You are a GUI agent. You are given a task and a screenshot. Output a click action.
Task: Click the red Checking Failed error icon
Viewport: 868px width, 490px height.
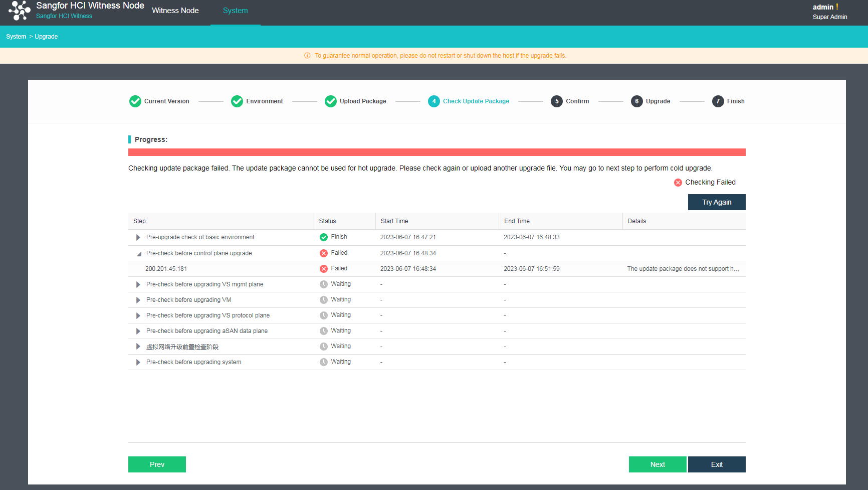tap(678, 183)
